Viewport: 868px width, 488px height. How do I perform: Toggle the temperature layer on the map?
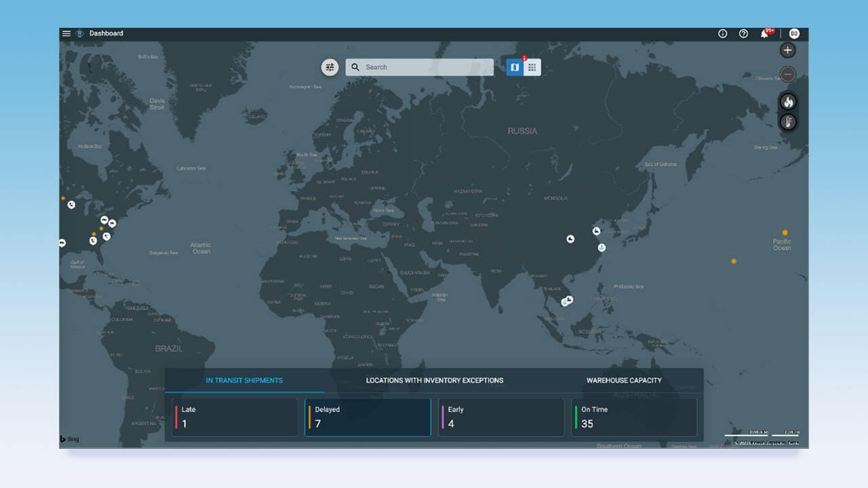coord(788,122)
